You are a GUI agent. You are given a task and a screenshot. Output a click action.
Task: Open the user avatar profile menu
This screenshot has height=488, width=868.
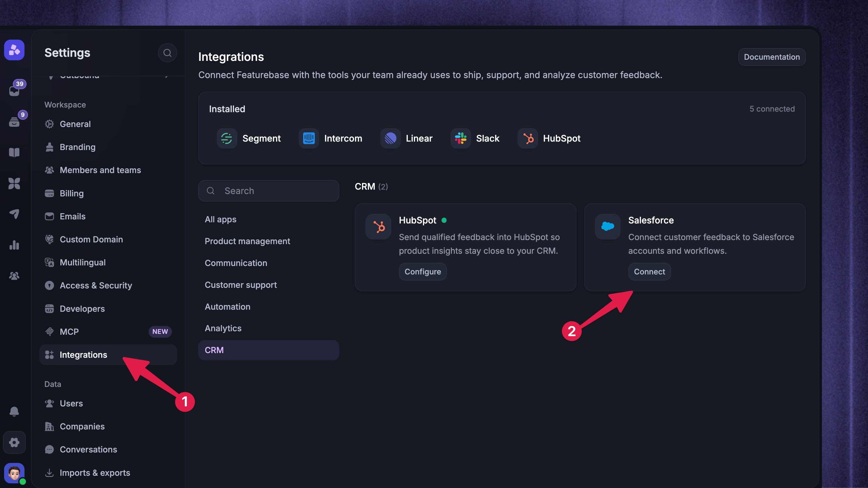(14, 473)
